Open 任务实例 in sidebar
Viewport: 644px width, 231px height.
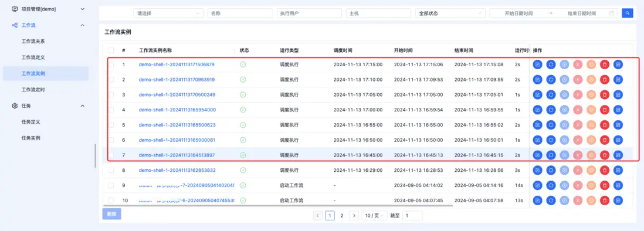coord(30,138)
